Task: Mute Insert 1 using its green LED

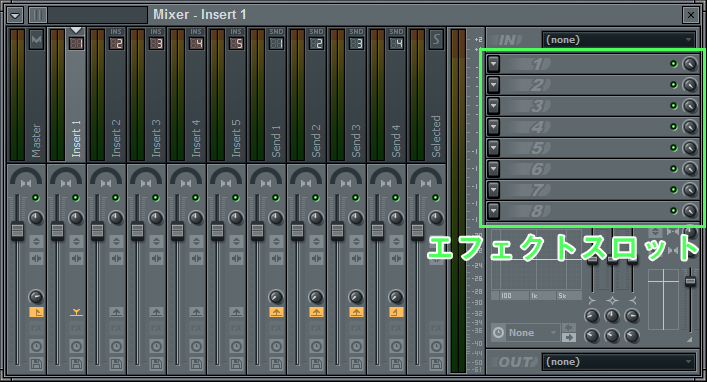Action: pos(76,198)
